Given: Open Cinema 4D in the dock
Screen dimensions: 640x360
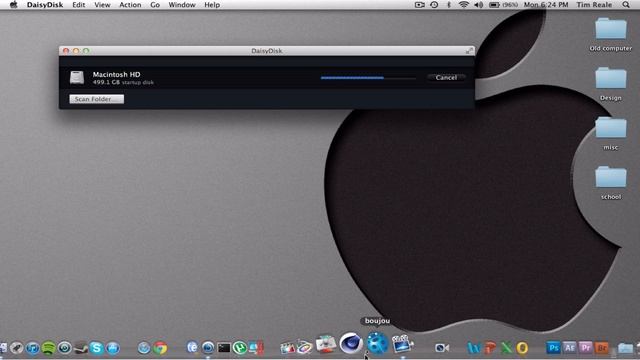Looking at the screenshot, I should point(351,343).
